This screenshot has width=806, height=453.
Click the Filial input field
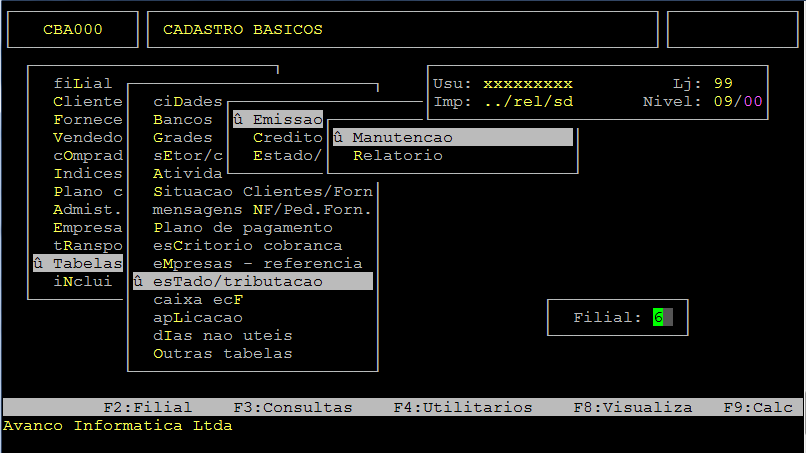click(x=662, y=317)
